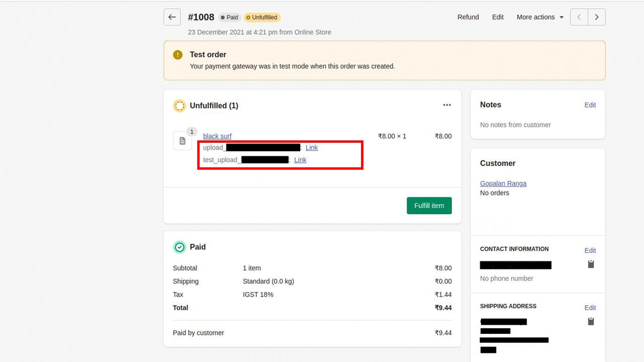Image resolution: width=644 pixels, height=362 pixels.
Task: Click the Total amount ₹9.44
Action: [x=443, y=308]
